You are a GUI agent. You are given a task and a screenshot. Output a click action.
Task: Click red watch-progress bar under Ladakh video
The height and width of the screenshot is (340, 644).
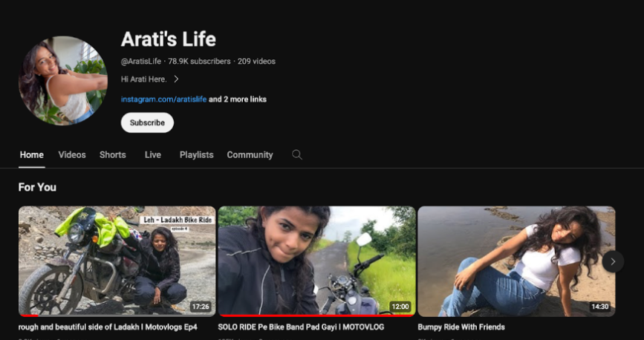pyautogui.click(x=29, y=316)
